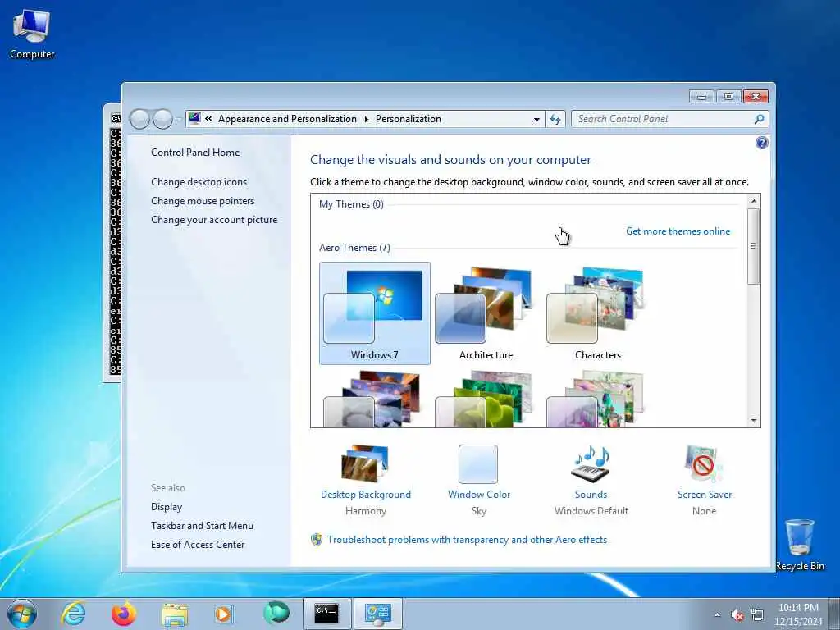Launch Internet Explorer from taskbar
840x630 pixels.
(x=73, y=614)
